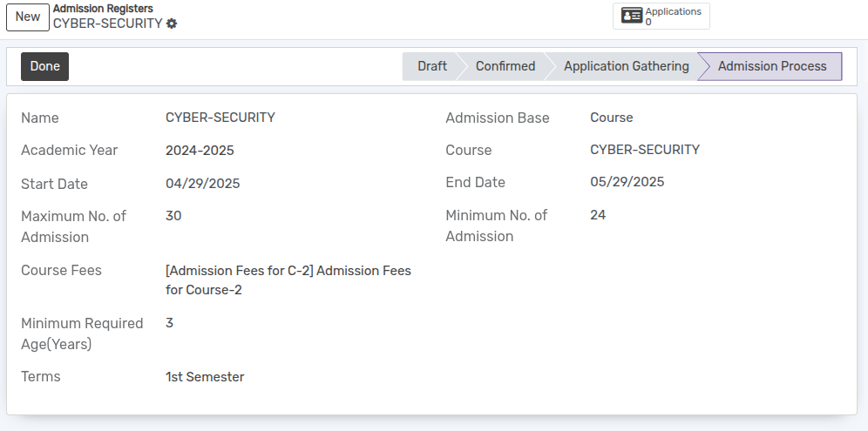Open the Admission Base Course selection
This screenshot has height=431, width=868.
pos(612,118)
